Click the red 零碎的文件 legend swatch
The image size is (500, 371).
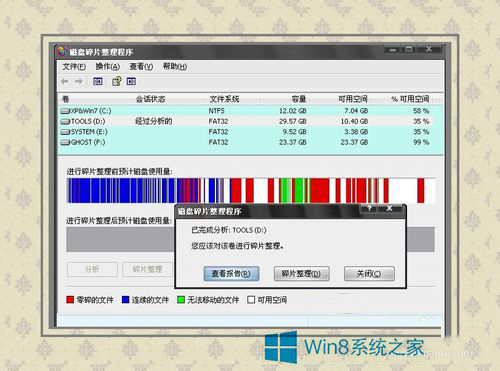point(70,300)
